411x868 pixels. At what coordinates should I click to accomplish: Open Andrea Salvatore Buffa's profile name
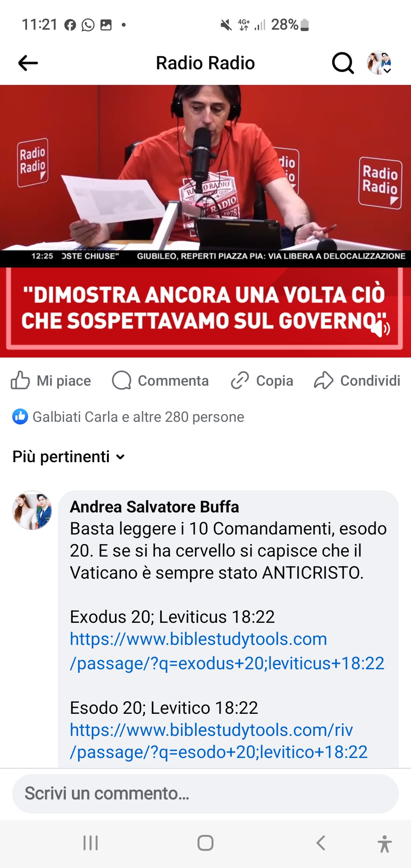155,507
